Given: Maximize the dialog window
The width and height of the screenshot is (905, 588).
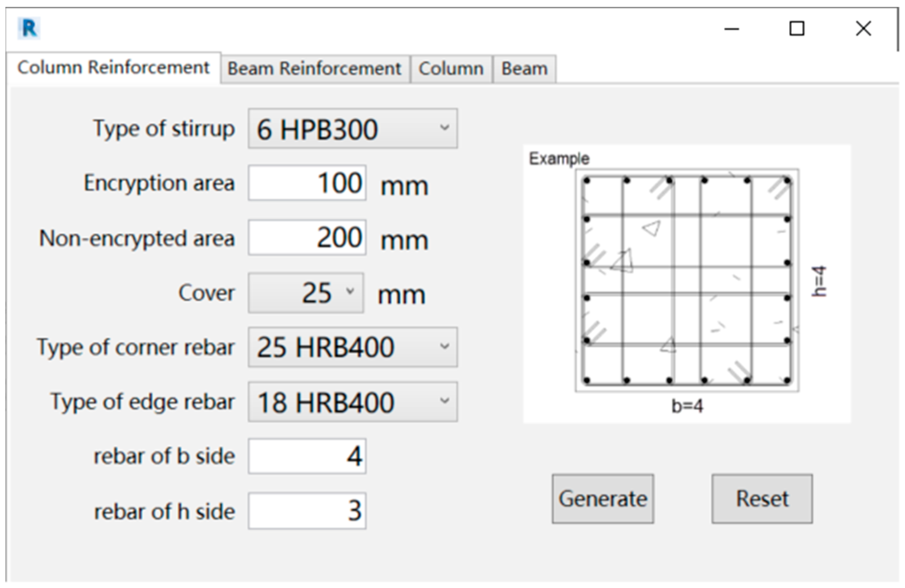Looking at the screenshot, I should [796, 29].
